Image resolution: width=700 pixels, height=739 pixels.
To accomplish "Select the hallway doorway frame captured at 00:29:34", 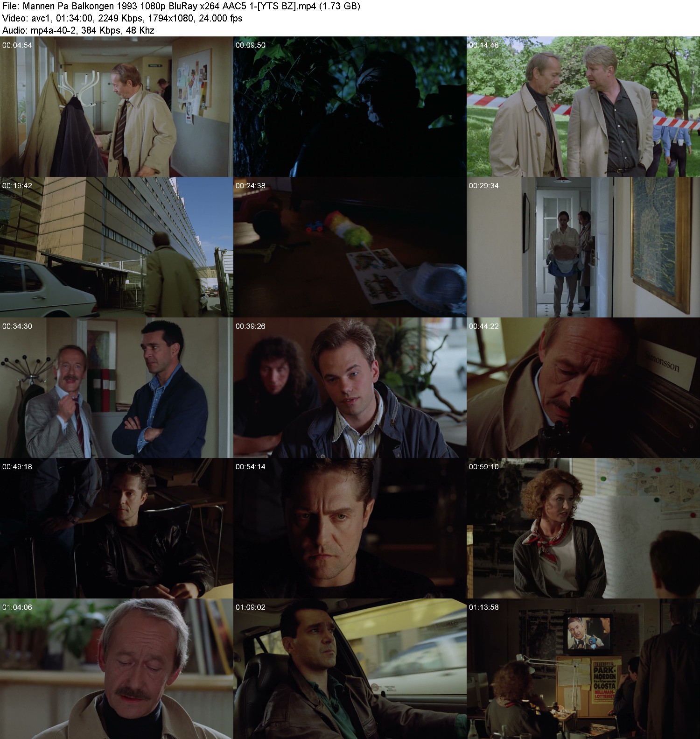I will tap(583, 247).
